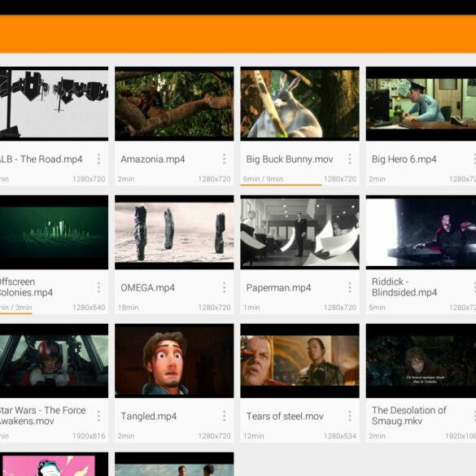Select the Tangled.mp4 file name
Screen dimensions: 476x476
point(148,416)
